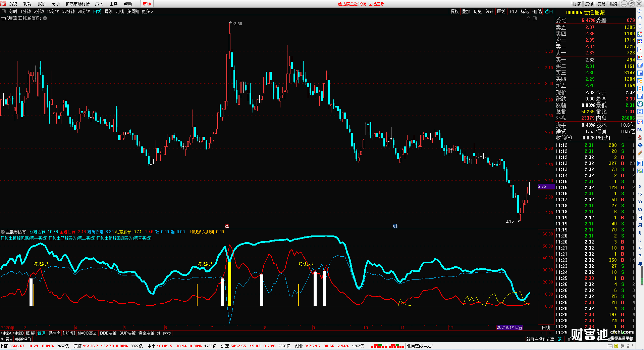Select yearly 年 period in sidebar

click(x=640, y=264)
